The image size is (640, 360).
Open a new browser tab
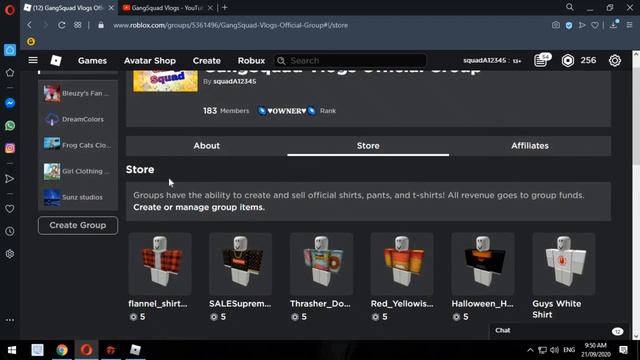click(224, 8)
